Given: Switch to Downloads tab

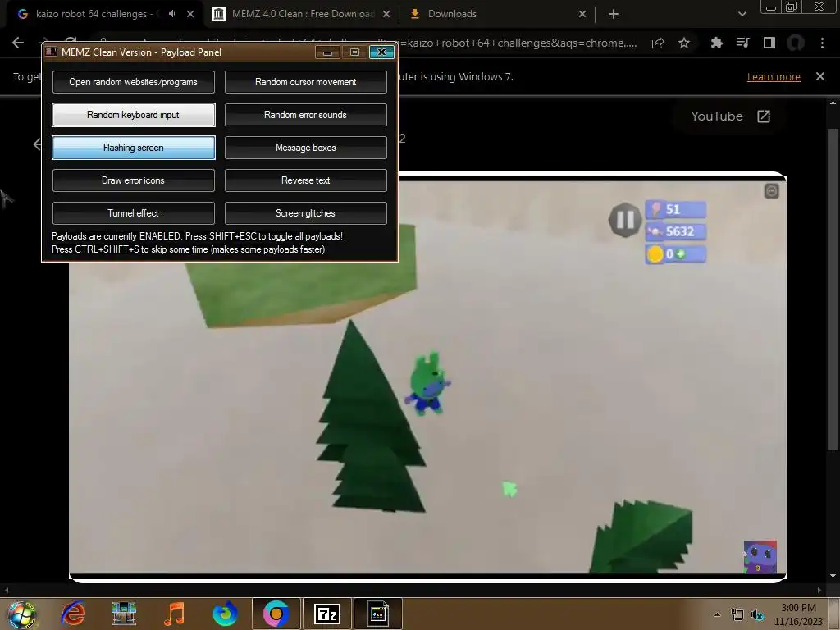Looking at the screenshot, I should (452, 14).
